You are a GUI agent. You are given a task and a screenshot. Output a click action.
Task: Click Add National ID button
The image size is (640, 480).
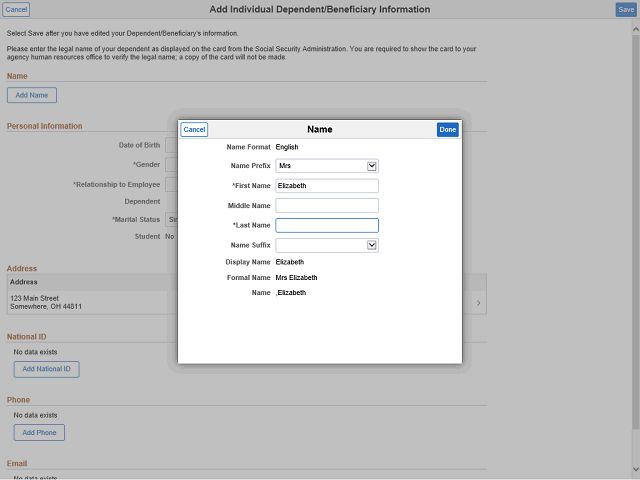pos(47,369)
